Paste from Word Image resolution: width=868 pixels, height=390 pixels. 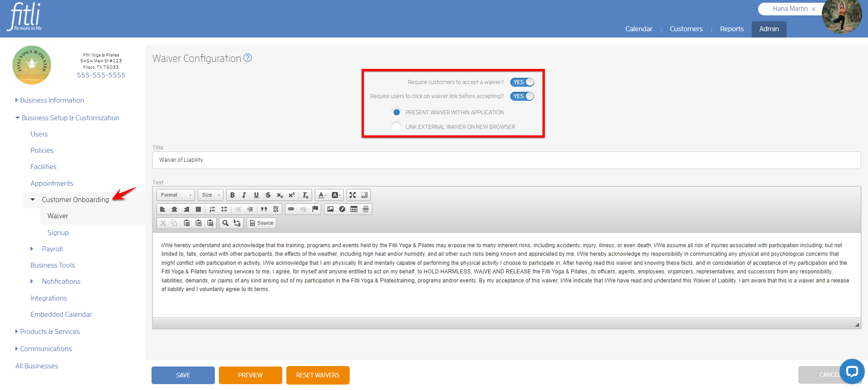pos(210,223)
